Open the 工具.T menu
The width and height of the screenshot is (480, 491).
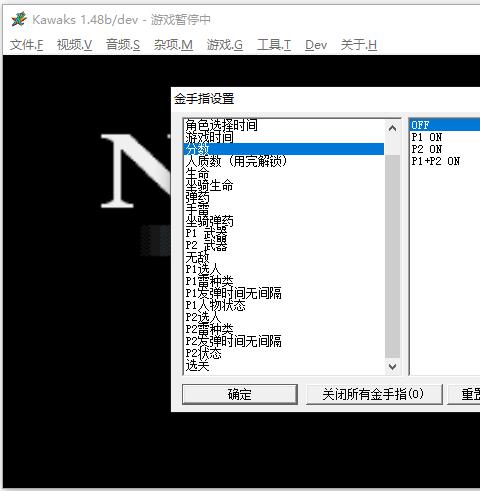(x=274, y=45)
